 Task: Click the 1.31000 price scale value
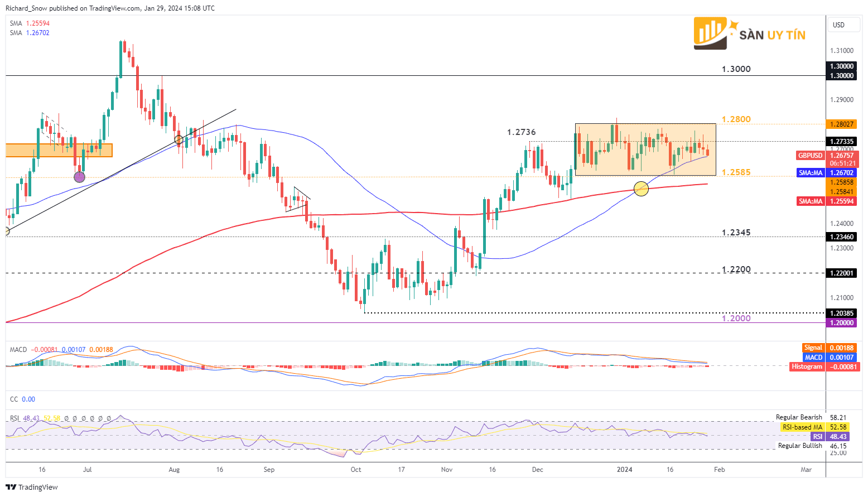(x=842, y=51)
